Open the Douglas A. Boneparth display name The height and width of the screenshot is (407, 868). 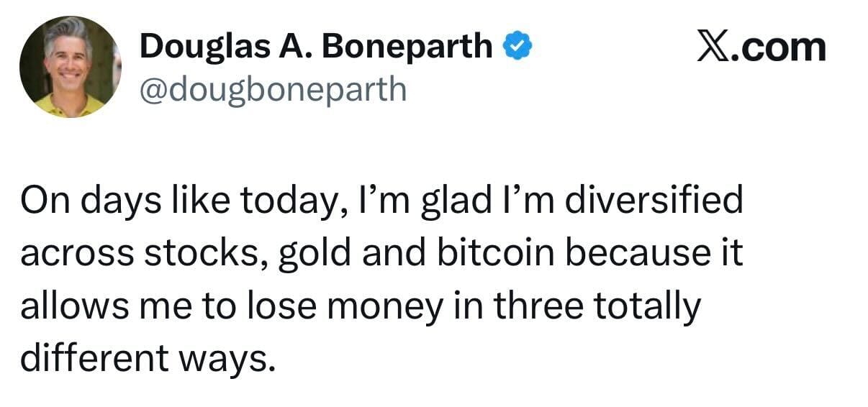(x=316, y=47)
